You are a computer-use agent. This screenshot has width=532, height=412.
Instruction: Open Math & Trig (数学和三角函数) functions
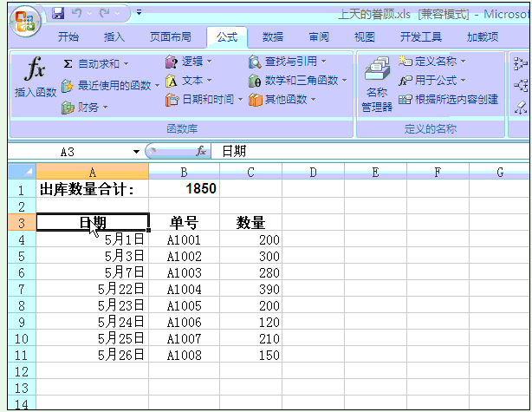[298, 81]
